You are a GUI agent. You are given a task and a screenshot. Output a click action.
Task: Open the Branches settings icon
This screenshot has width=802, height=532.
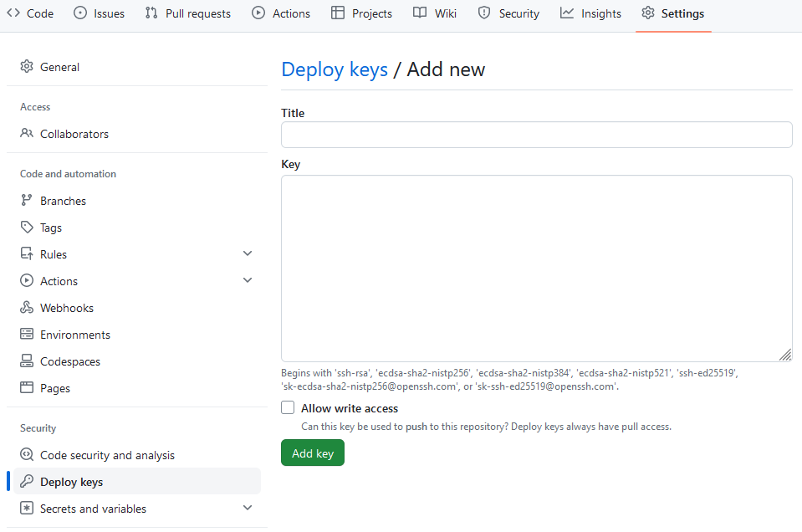tap(26, 200)
